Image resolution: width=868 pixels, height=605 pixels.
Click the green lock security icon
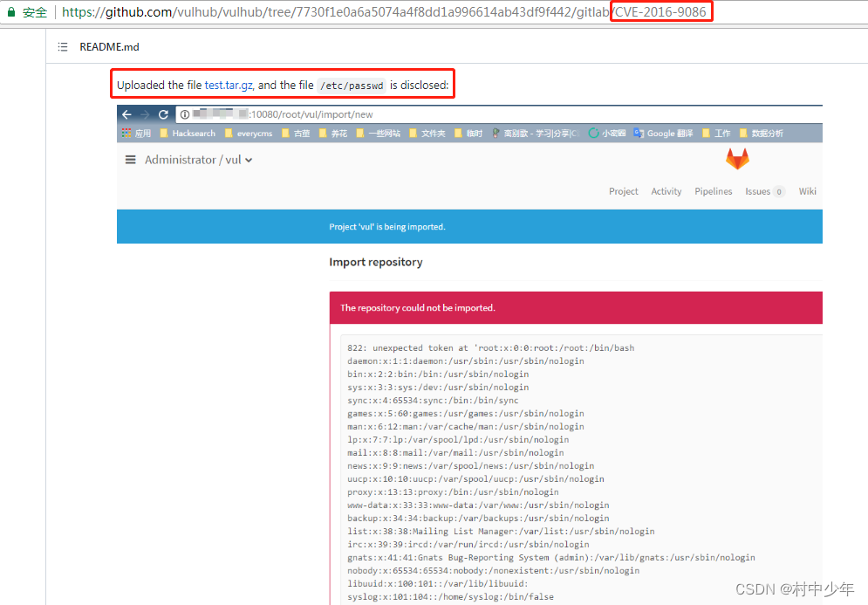(x=11, y=12)
